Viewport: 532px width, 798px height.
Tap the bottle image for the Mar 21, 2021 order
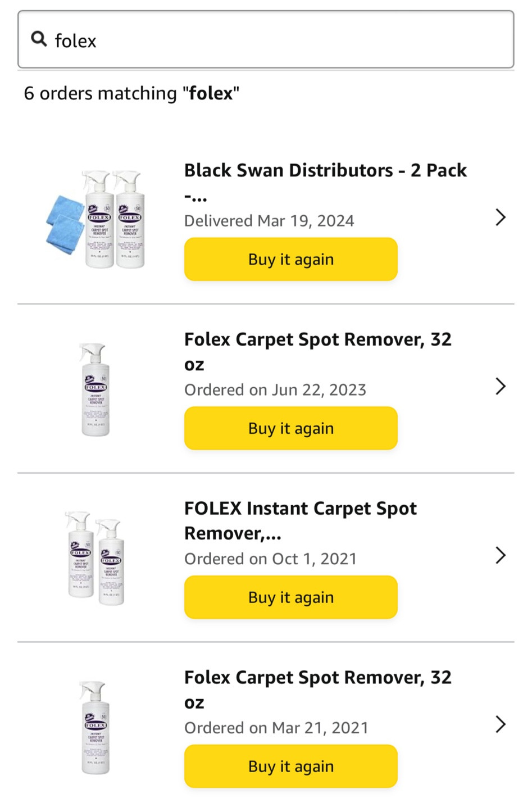pos(96,727)
